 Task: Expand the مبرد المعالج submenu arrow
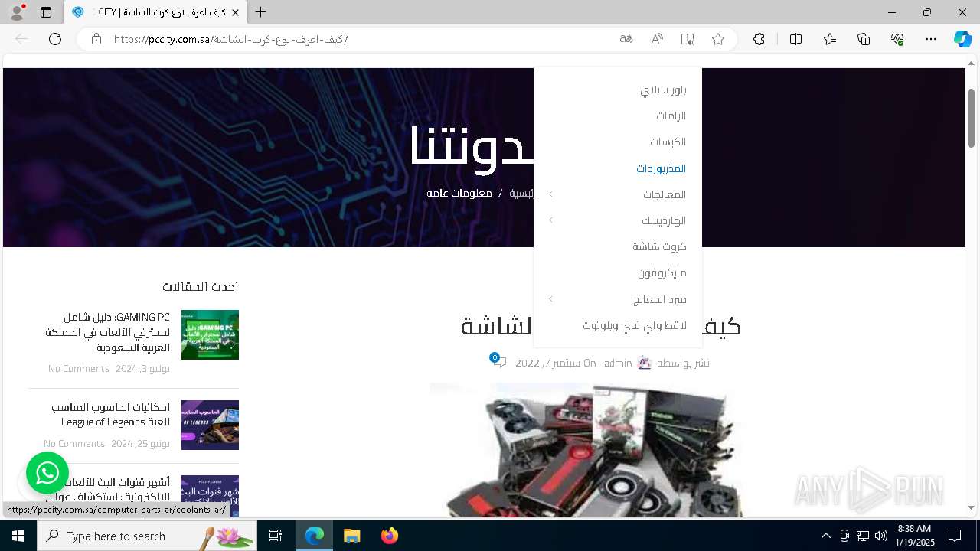(x=550, y=299)
